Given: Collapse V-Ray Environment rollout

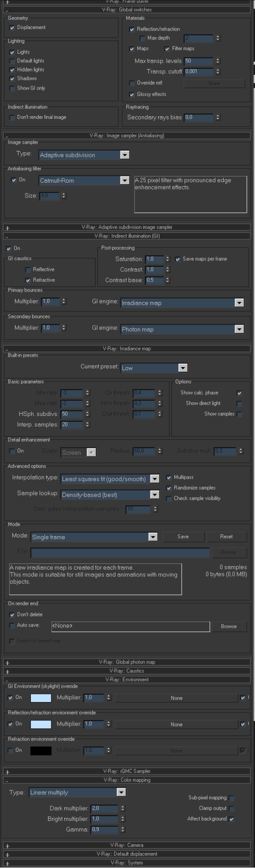Looking at the screenshot, I should pyautogui.click(x=127, y=679).
